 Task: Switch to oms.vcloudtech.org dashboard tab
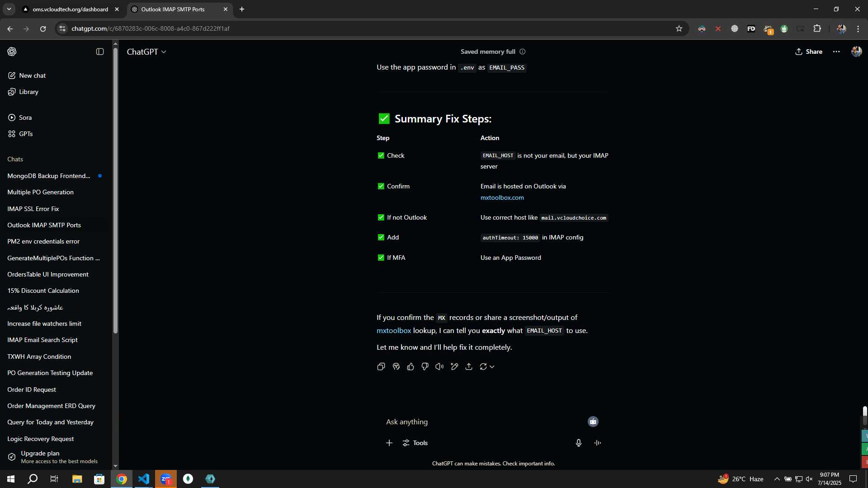71,9
